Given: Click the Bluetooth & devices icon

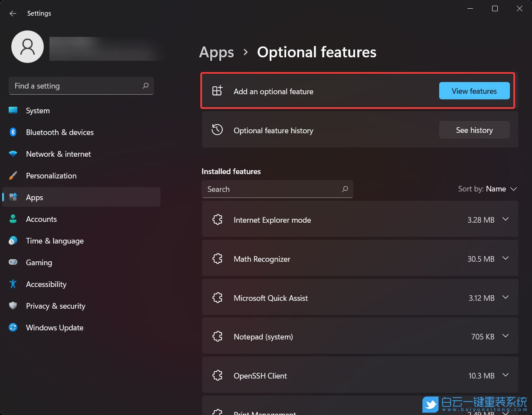Looking at the screenshot, I should point(13,132).
